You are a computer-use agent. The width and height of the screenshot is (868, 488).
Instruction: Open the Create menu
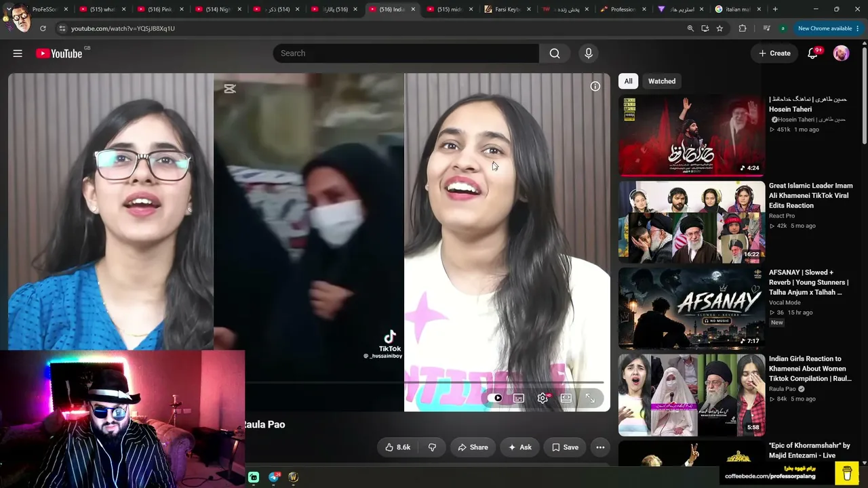point(774,54)
